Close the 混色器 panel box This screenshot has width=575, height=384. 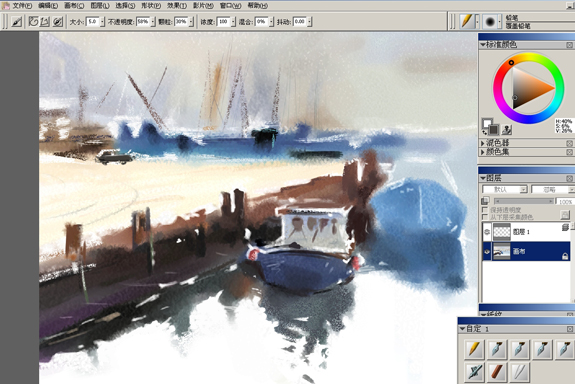[x=569, y=143]
